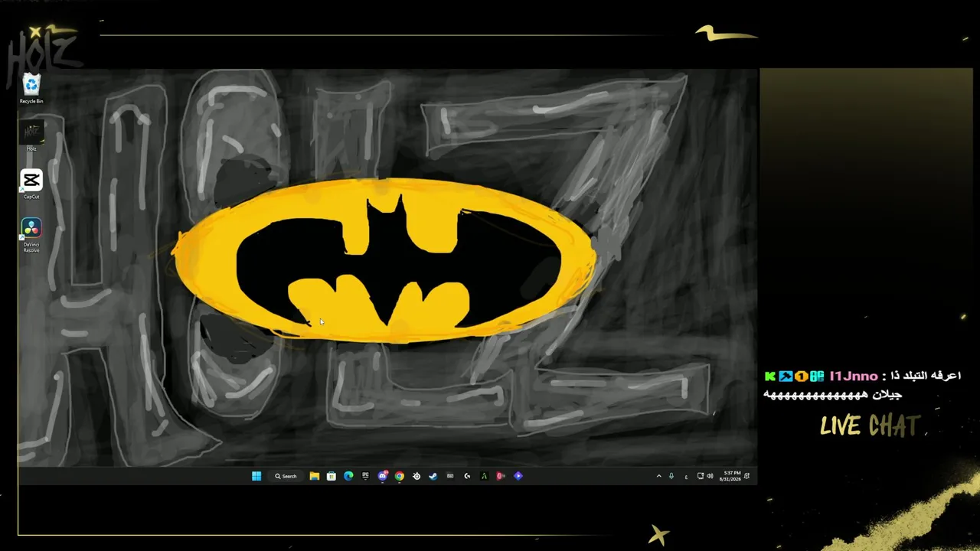Open Epic Games Launcher on the taskbar
980x551 pixels.
pyautogui.click(x=365, y=476)
